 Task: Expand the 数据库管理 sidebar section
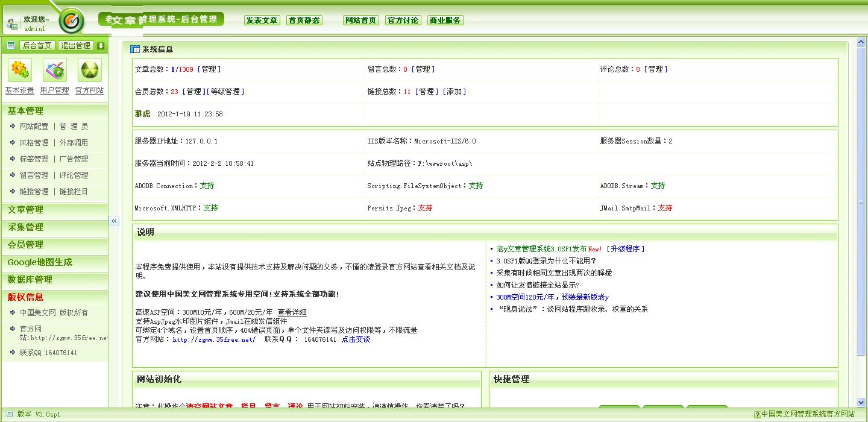tap(30, 280)
